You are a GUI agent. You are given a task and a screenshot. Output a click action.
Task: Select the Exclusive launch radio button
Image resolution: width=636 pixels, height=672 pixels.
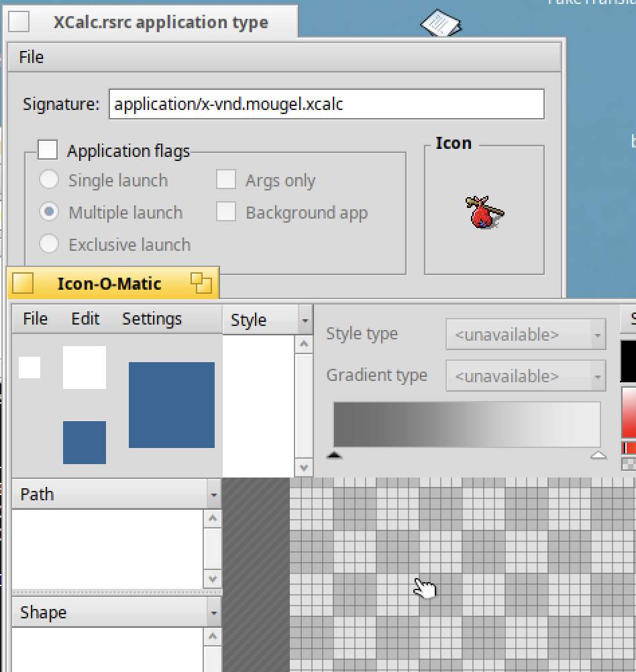pos(49,244)
